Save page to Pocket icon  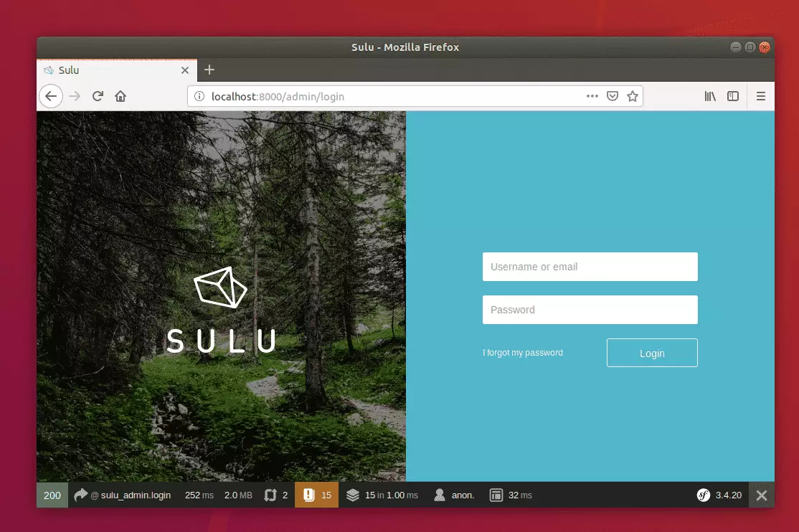pos(613,96)
